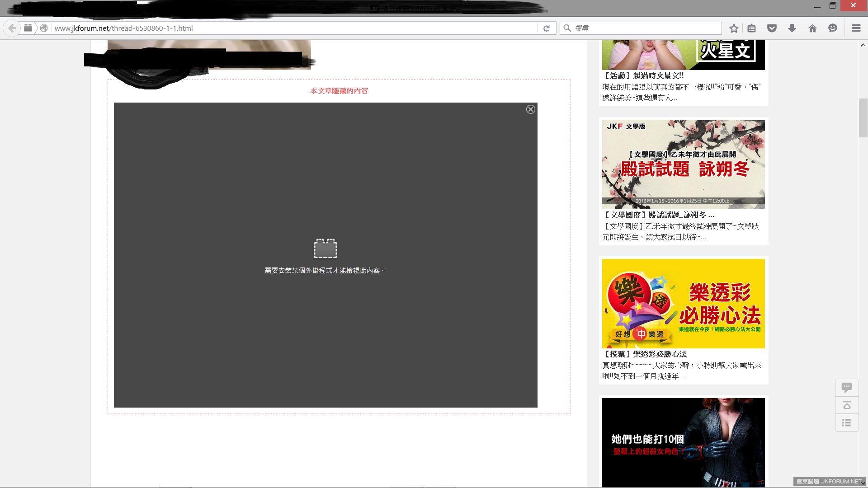Screen dimensions: 868x488
Task: Click the browser back arrow button
Action: click(12, 28)
